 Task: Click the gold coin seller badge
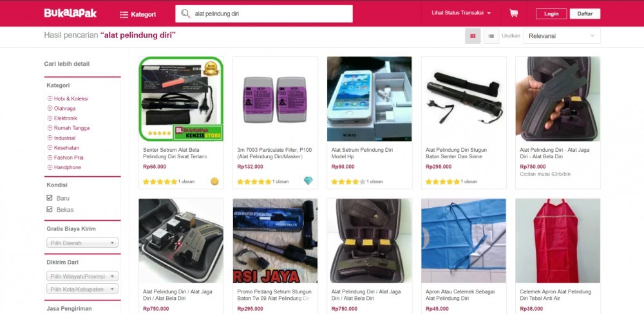[x=214, y=181]
